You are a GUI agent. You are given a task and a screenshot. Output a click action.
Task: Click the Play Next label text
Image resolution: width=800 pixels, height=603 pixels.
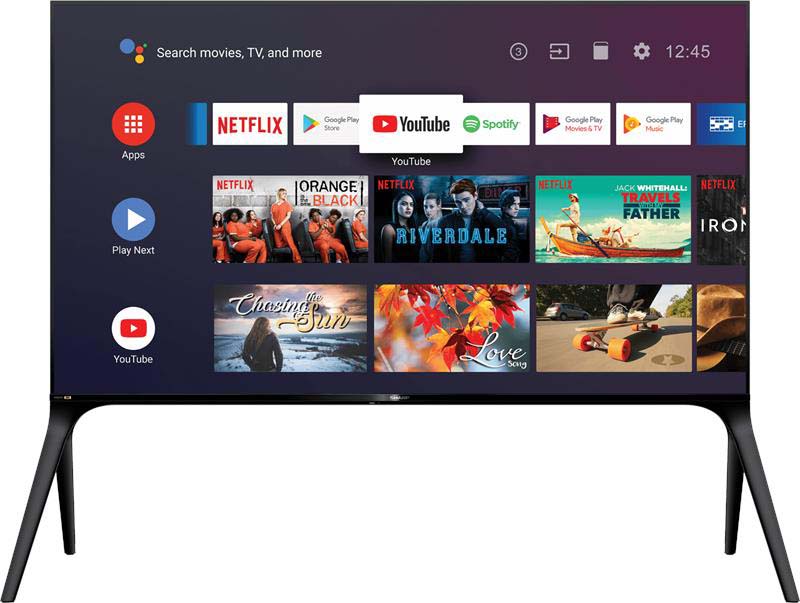click(133, 250)
